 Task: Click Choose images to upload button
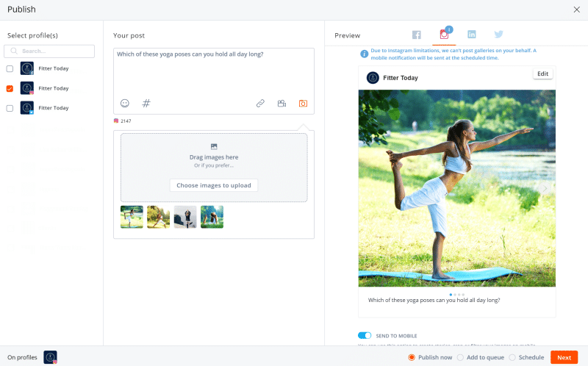click(x=214, y=185)
